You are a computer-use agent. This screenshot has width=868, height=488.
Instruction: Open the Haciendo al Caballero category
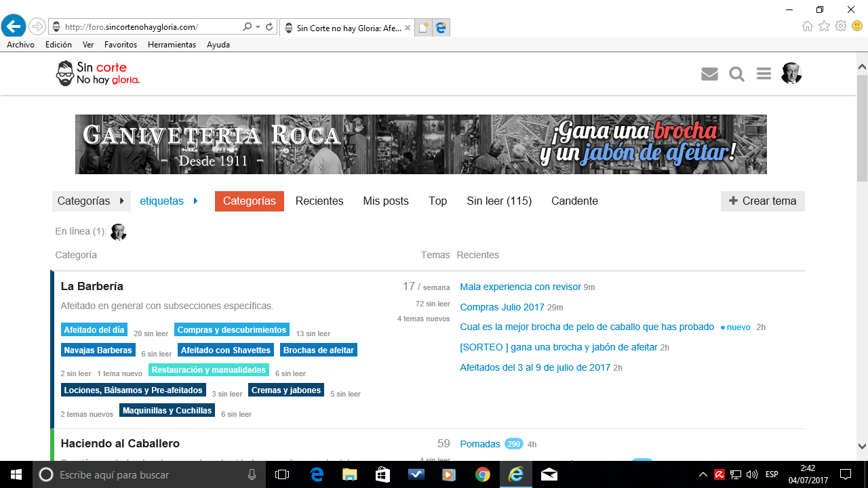(x=120, y=444)
